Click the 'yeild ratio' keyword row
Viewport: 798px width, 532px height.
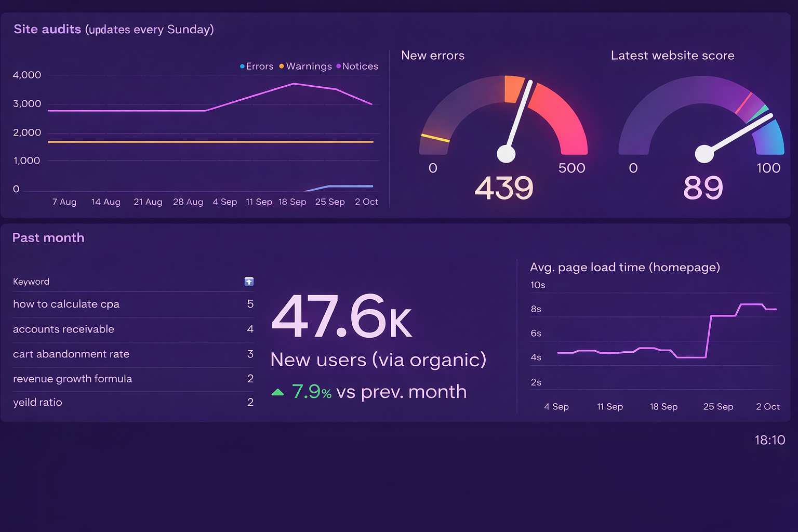point(37,403)
